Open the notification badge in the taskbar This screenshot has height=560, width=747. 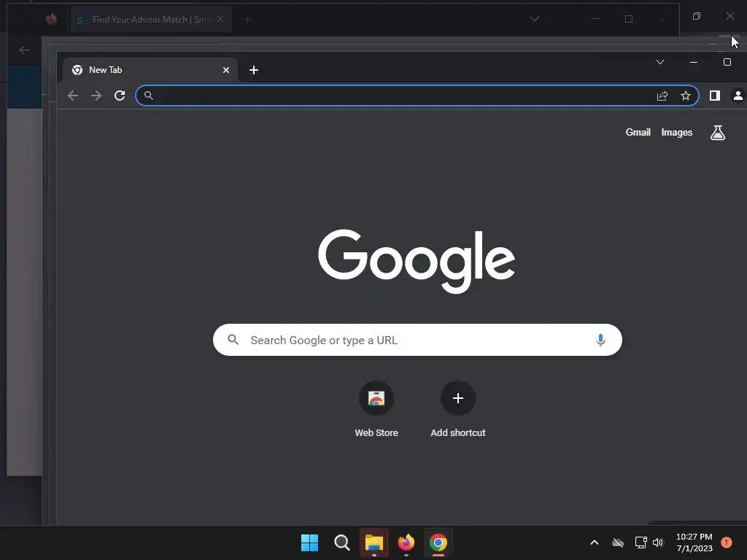pos(727,542)
